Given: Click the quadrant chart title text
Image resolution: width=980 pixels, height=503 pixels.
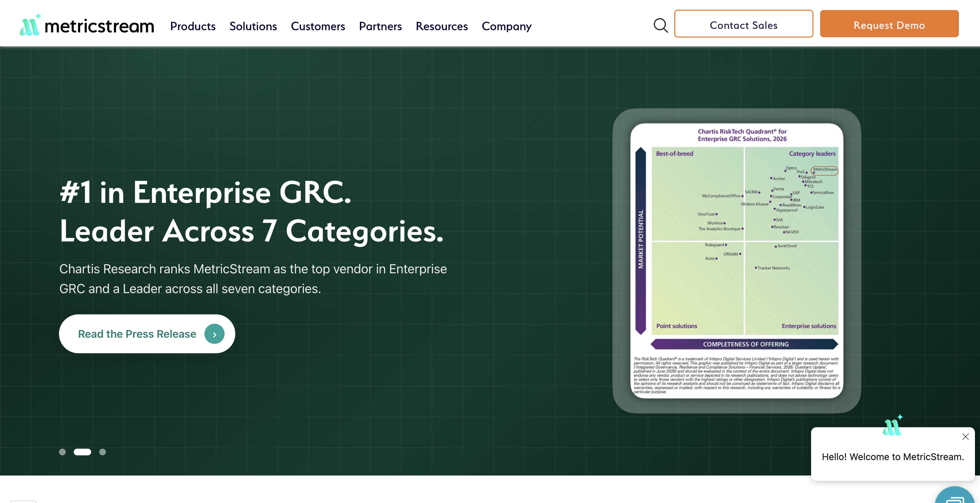Looking at the screenshot, I should 742,135.
